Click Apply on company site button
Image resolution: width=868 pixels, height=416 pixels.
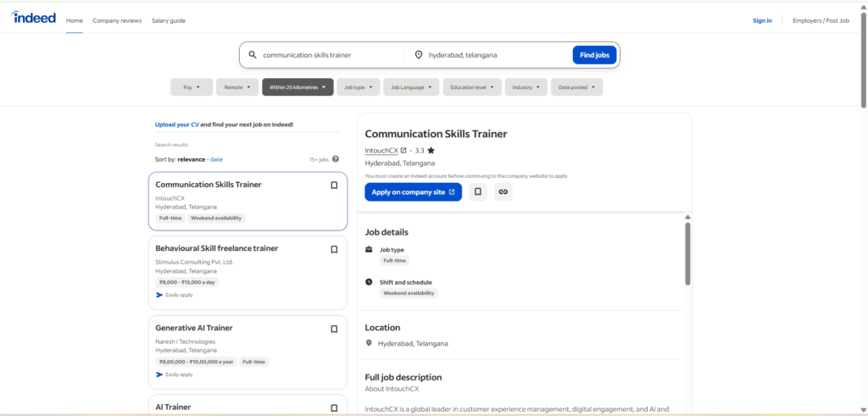(413, 192)
